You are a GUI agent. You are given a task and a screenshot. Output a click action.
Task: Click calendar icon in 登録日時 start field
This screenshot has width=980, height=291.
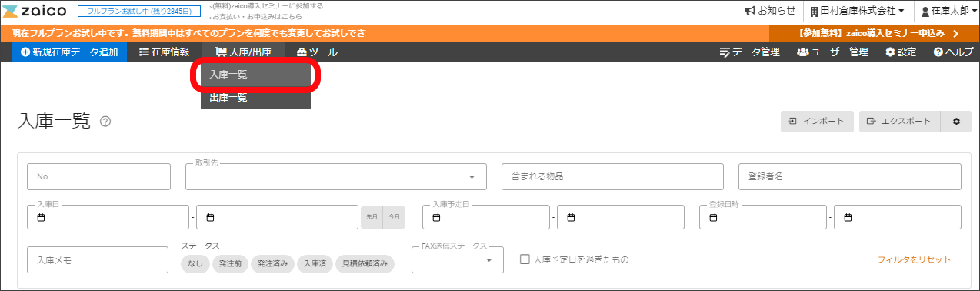point(714,218)
